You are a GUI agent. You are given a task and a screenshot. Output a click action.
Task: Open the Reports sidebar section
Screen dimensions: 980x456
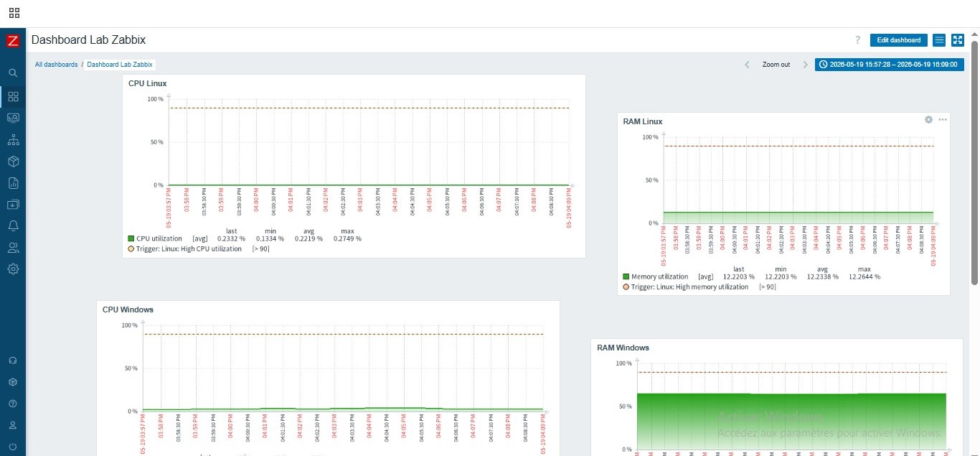13,183
